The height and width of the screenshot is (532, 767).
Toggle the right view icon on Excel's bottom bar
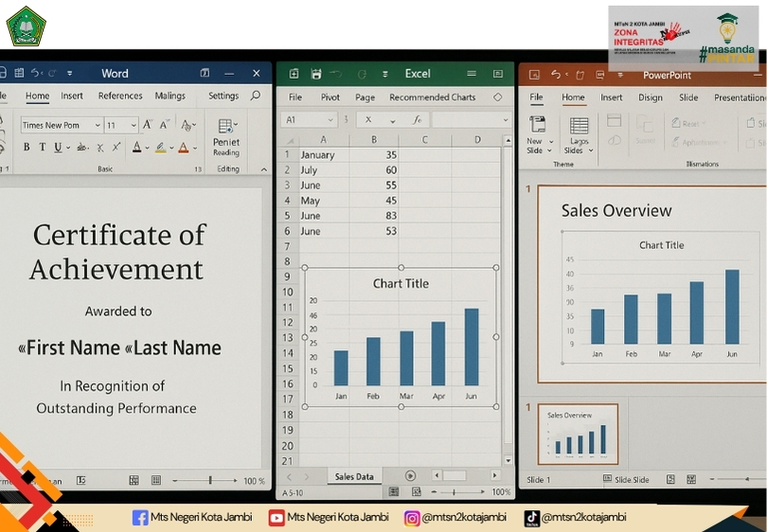click(x=417, y=492)
